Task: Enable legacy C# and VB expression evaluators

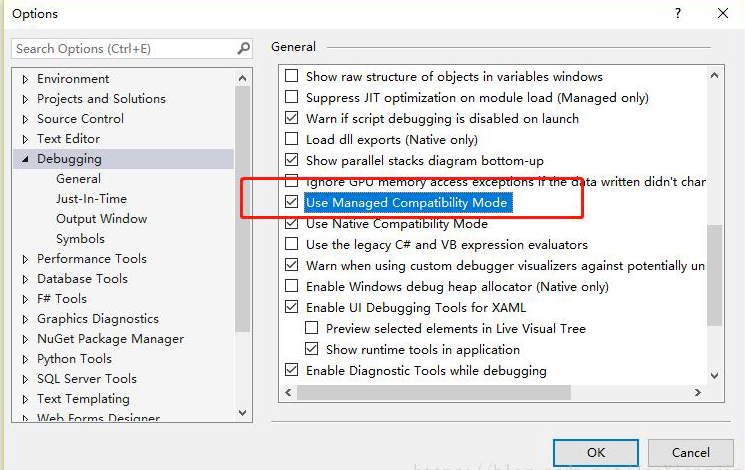Action: tap(291, 244)
